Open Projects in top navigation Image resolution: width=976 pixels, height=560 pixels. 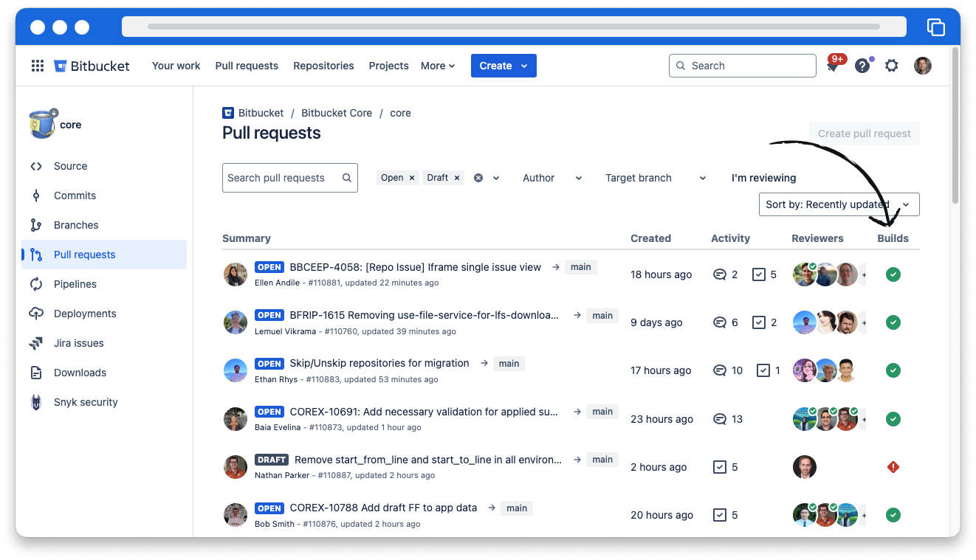click(x=388, y=66)
